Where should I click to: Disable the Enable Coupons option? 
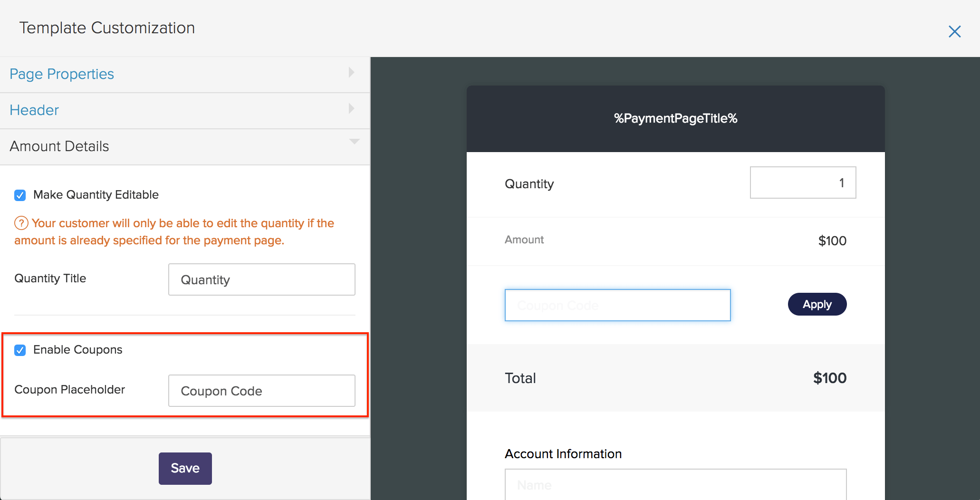click(x=20, y=350)
